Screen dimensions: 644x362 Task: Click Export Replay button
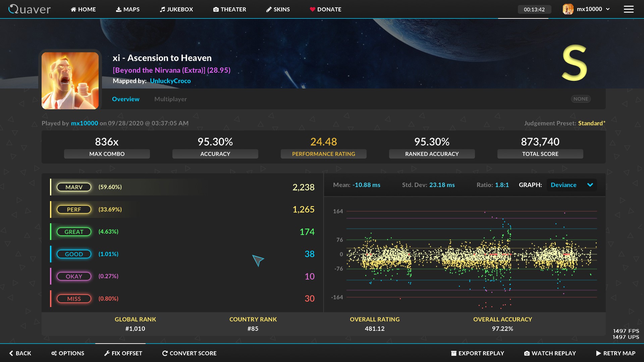(x=477, y=353)
